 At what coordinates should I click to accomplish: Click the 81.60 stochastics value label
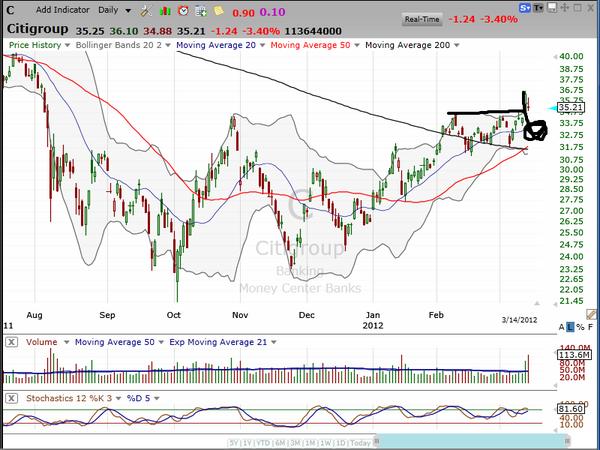click(x=571, y=409)
